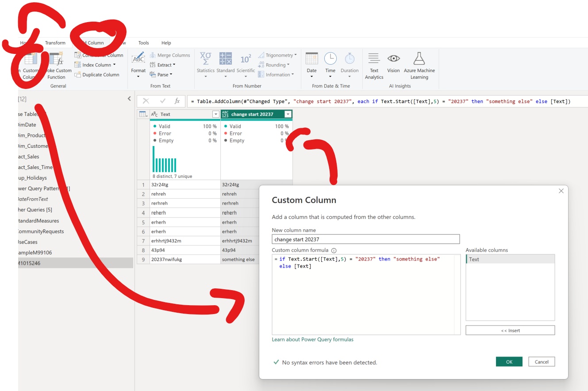Viewport: 588px width, 391px height.
Task: Select the cell '20237nwifukg' in row 9
Action: point(185,260)
